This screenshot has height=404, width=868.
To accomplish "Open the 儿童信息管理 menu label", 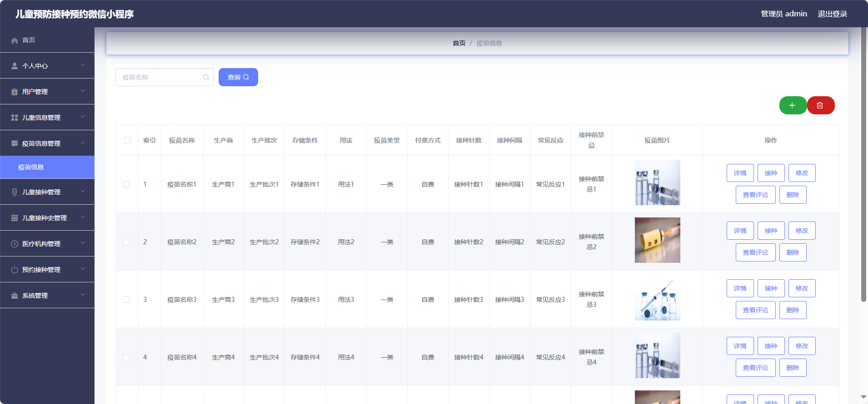I will [41, 118].
